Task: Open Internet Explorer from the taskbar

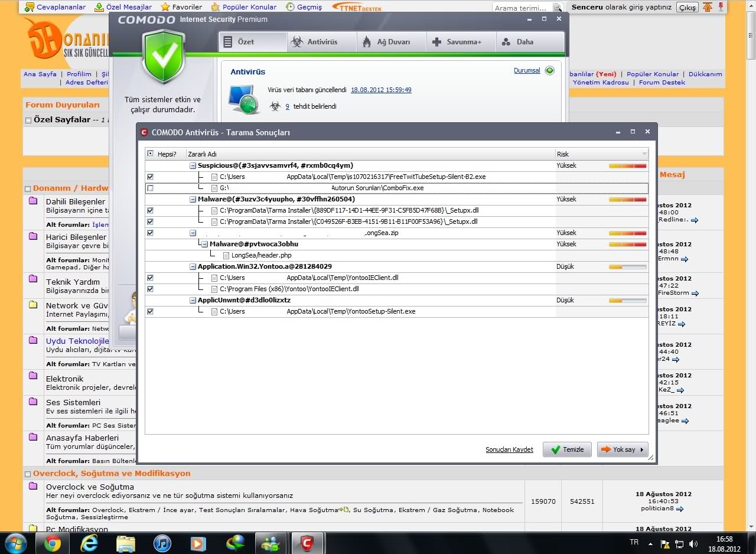Action: [89, 543]
